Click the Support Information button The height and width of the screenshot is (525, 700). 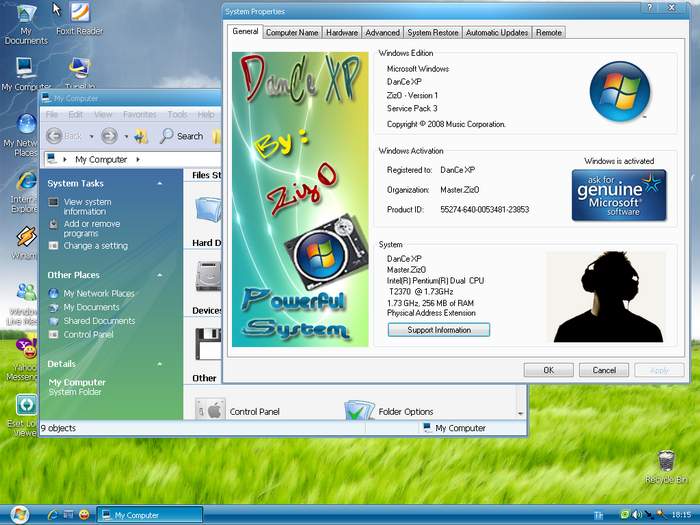(439, 330)
